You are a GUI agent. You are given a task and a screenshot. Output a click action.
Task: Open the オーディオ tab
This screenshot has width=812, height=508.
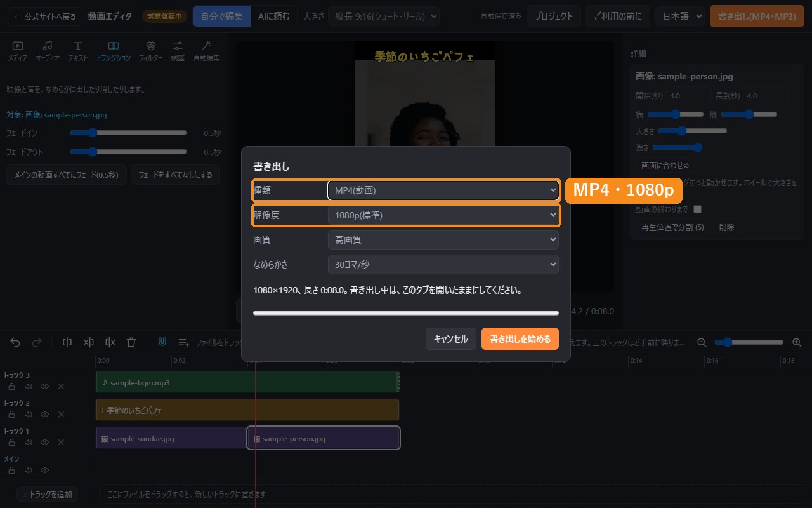click(x=48, y=51)
